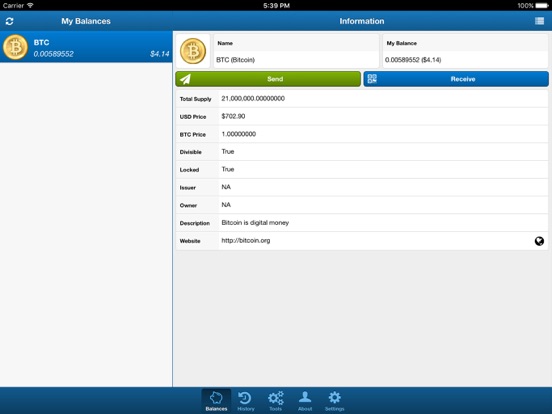Open the Tools tab
This screenshot has width=552, height=414.
pyautogui.click(x=275, y=401)
